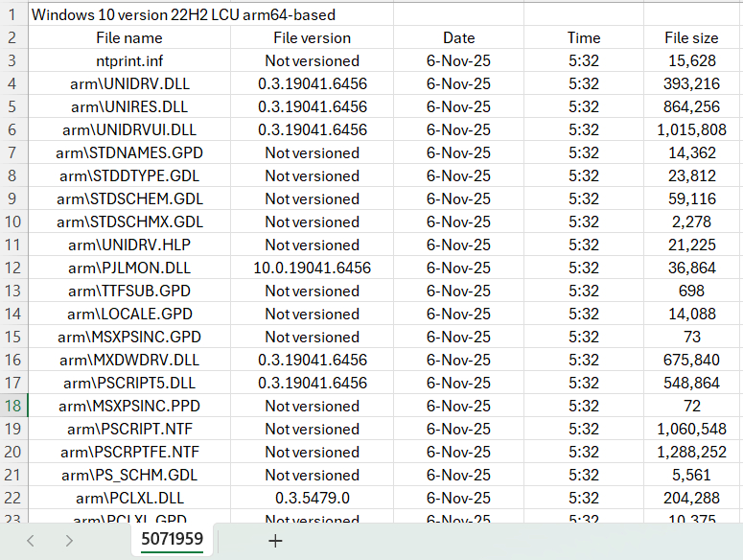Go to previous sheet with left arrow
Viewport: 743px width, 560px height.
click(x=31, y=541)
